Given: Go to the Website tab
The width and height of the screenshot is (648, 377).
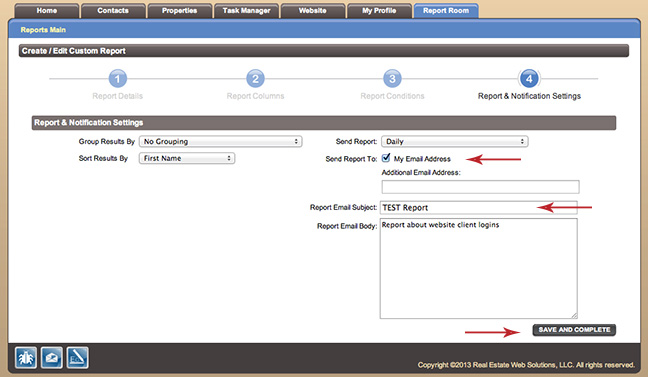Looking at the screenshot, I should point(312,11).
